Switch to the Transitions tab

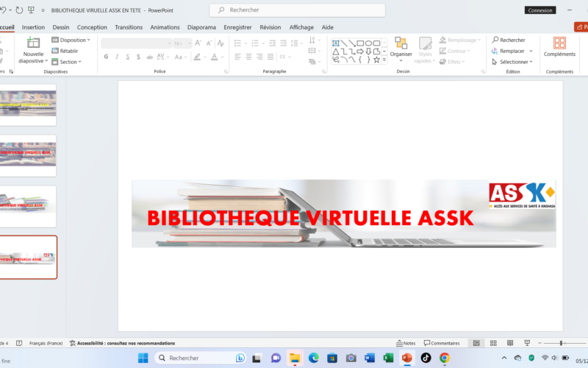click(x=129, y=27)
